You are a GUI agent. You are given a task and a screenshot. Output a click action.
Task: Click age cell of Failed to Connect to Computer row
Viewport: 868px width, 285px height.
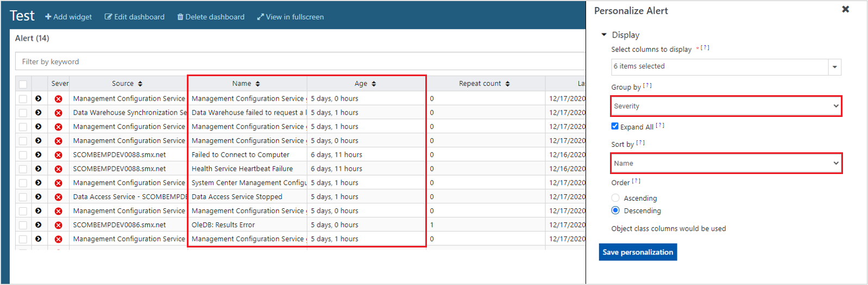click(x=367, y=155)
